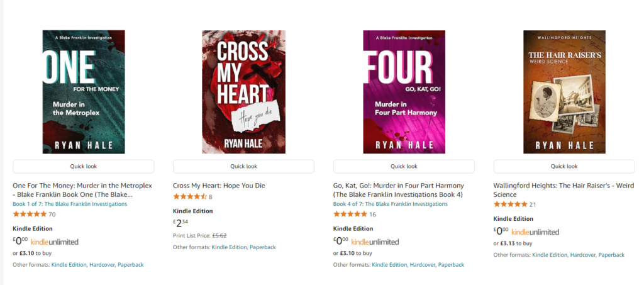Select Hardcover format for Wallingford Heights

(x=582, y=255)
